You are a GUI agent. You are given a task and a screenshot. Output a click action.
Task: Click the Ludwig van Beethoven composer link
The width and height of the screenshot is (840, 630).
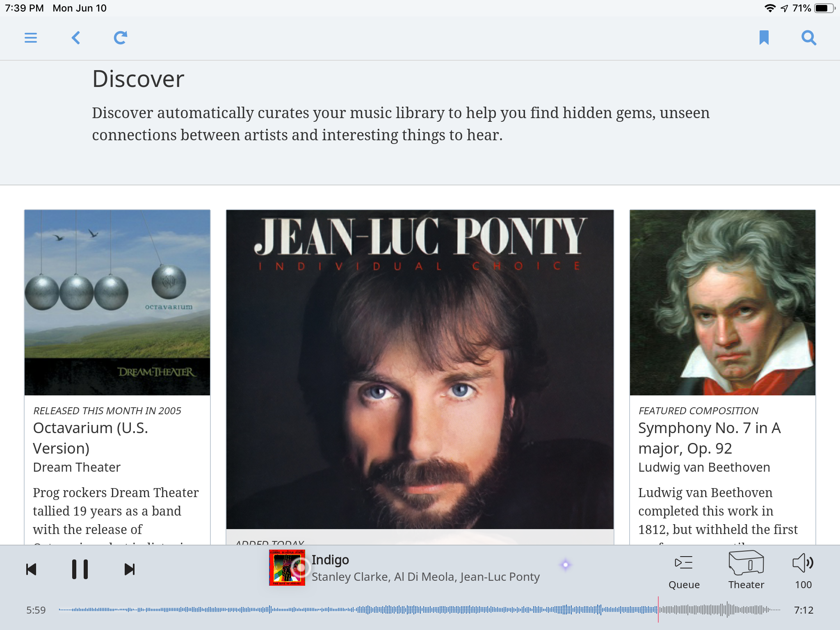704,467
